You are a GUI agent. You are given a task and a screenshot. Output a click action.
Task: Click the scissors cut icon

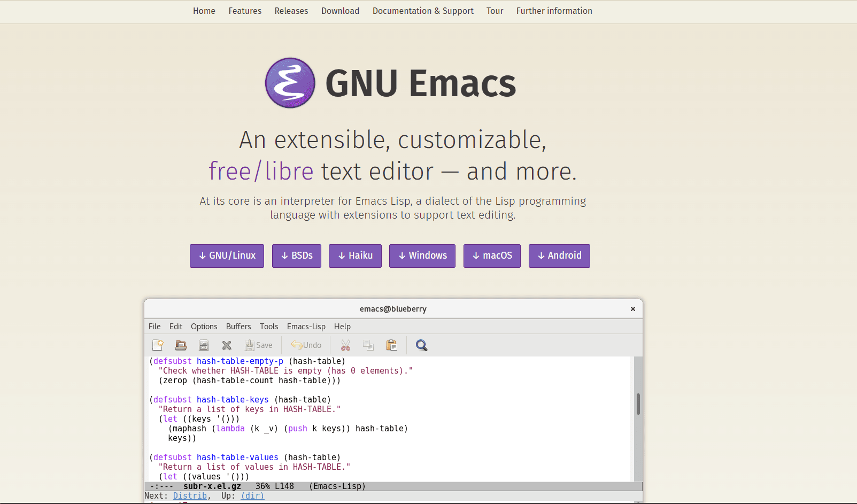click(x=345, y=345)
